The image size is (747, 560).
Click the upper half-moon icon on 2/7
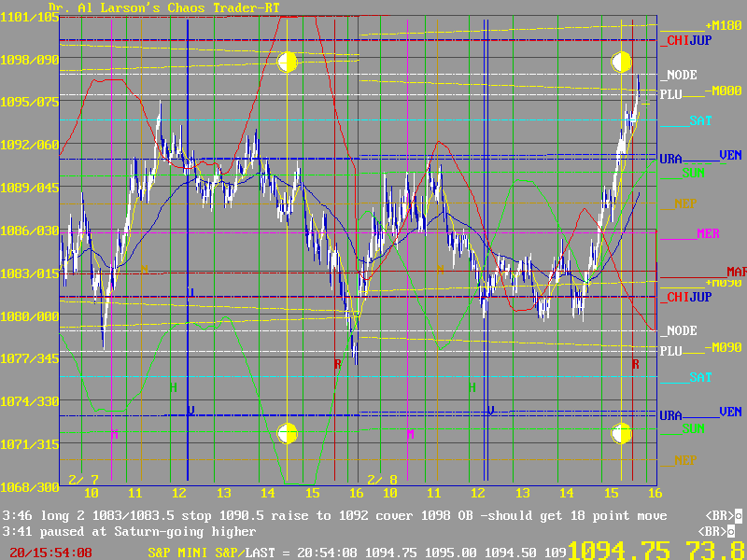point(288,63)
